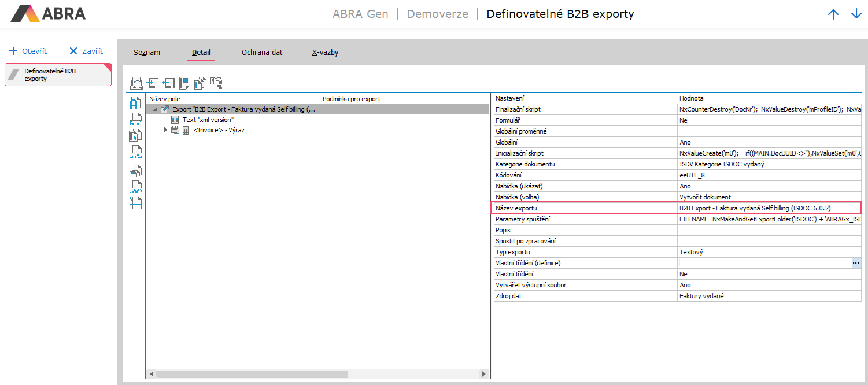Click the Podmínka pro export column header
This screenshot has width=868, height=385.
tap(352, 99)
